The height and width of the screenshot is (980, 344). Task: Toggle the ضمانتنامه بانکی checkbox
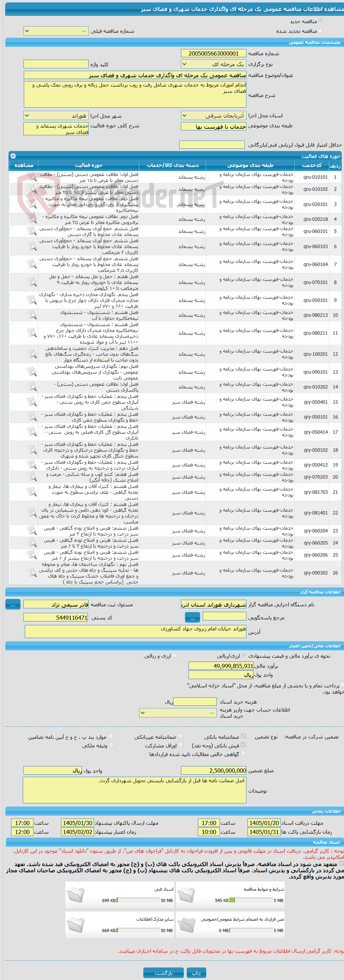point(243,736)
